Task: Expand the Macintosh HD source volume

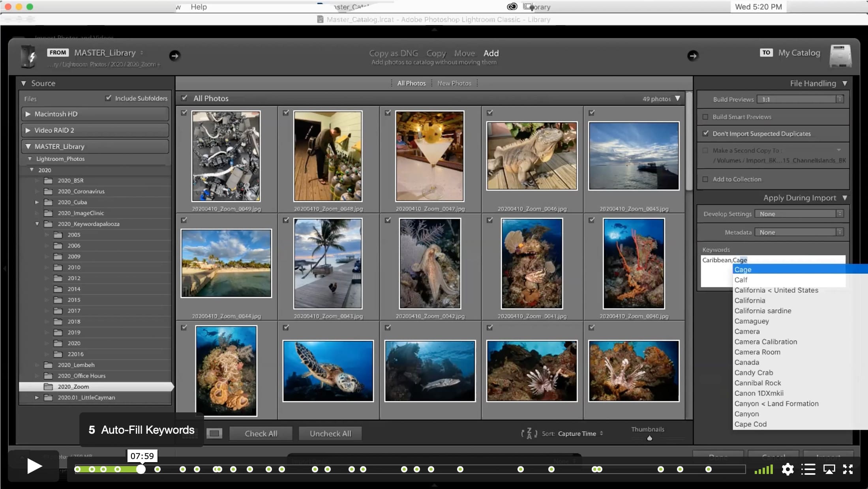Action: 28,114
